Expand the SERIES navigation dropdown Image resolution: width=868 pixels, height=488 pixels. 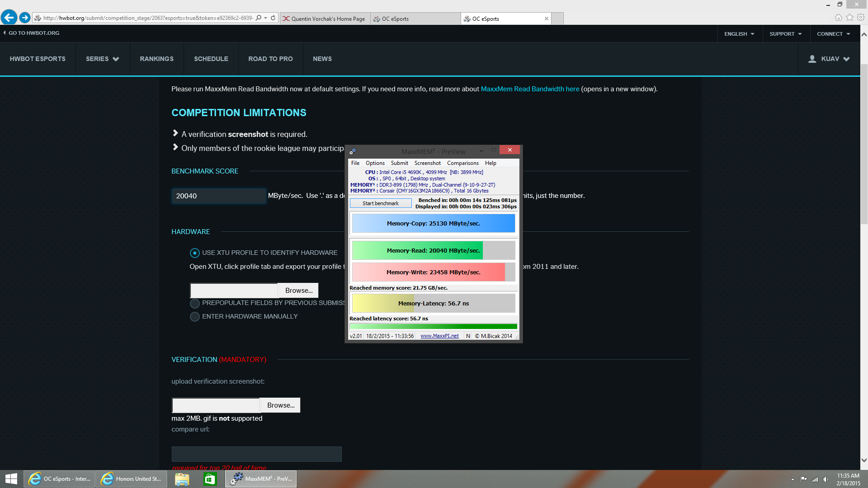103,59
